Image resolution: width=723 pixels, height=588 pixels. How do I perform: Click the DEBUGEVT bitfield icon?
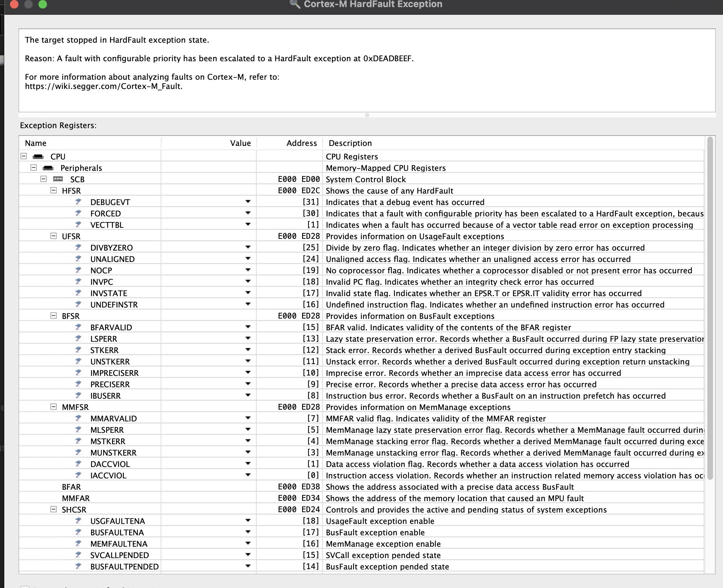[x=78, y=202]
